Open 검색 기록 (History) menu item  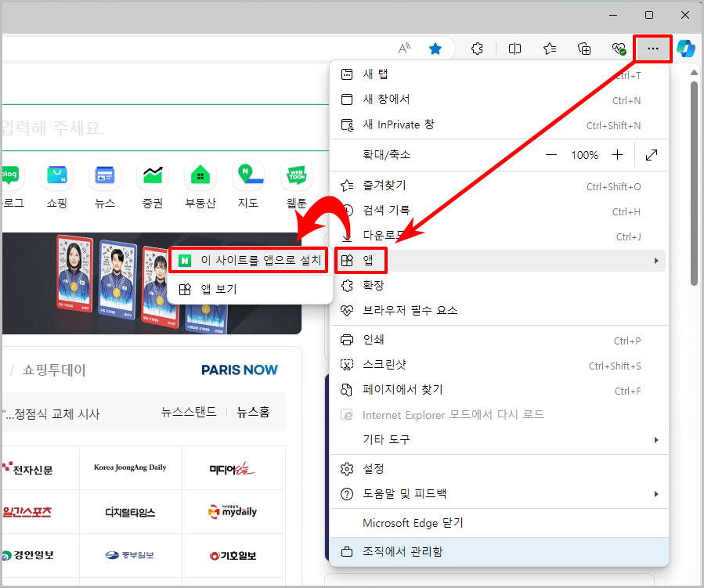click(x=498, y=211)
